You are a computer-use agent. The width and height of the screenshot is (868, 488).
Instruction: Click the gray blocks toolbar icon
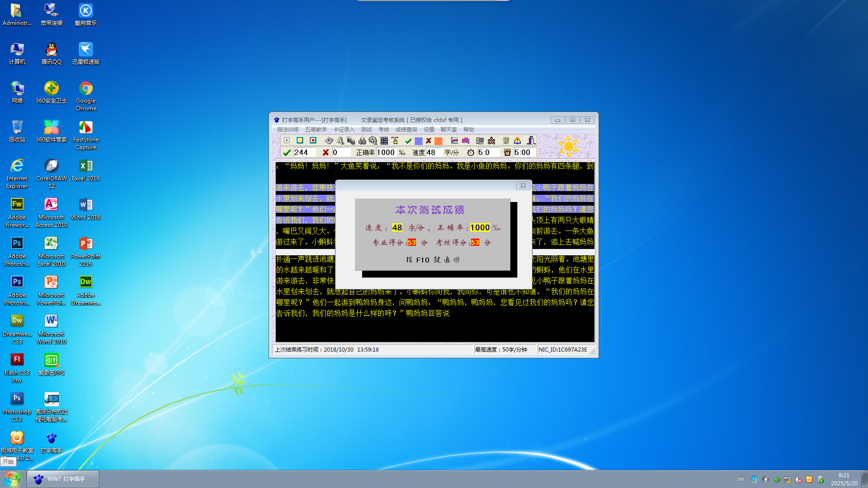click(x=351, y=141)
